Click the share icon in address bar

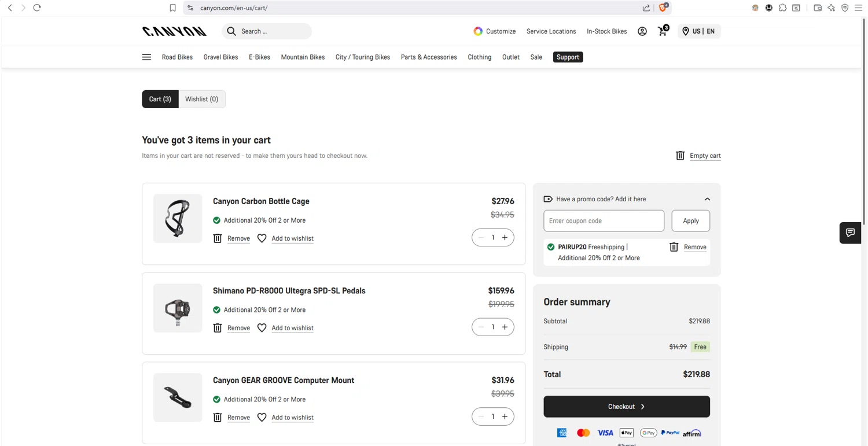click(646, 8)
